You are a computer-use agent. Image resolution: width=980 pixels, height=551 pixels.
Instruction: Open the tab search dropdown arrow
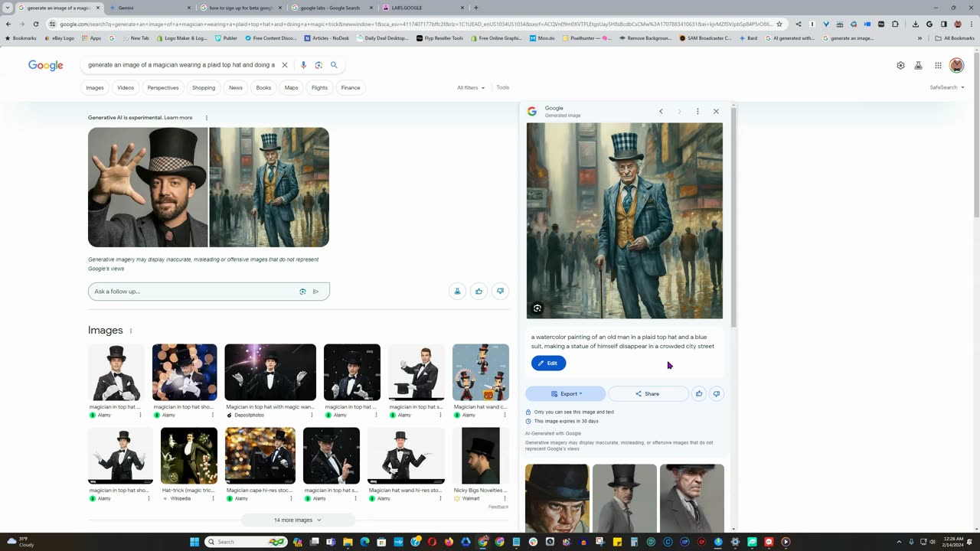[x=8, y=8]
